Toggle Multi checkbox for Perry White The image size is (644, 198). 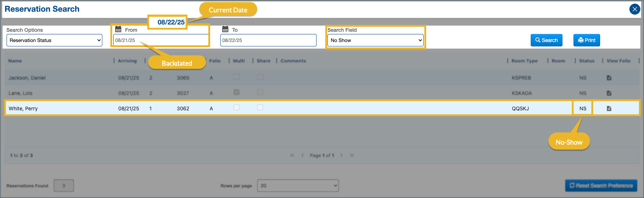pos(236,108)
